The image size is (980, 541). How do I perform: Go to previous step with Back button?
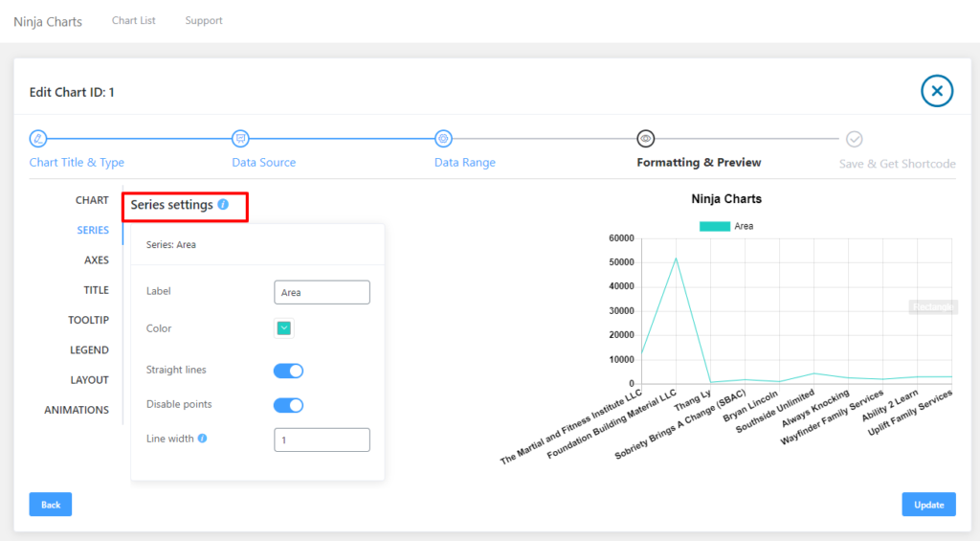point(50,505)
